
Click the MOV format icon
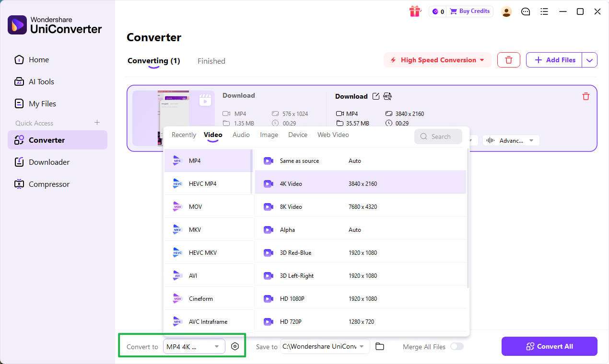177,206
